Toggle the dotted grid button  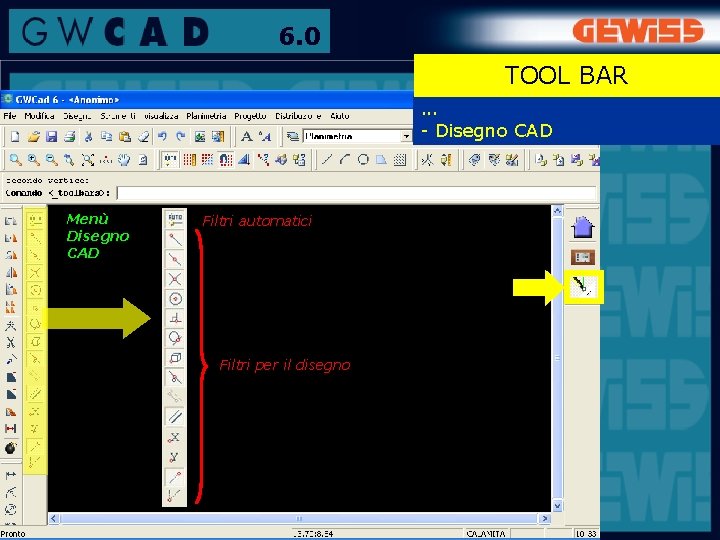pos(208,160)
